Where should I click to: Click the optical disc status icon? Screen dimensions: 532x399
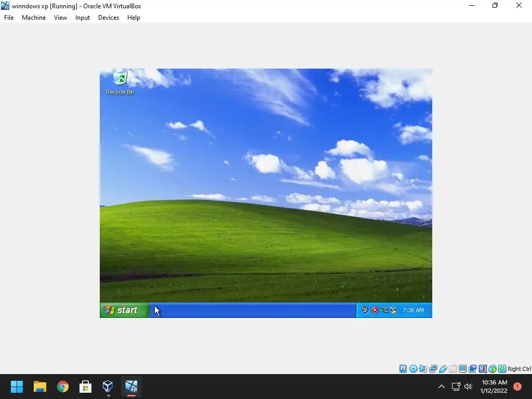coord(413,369)
